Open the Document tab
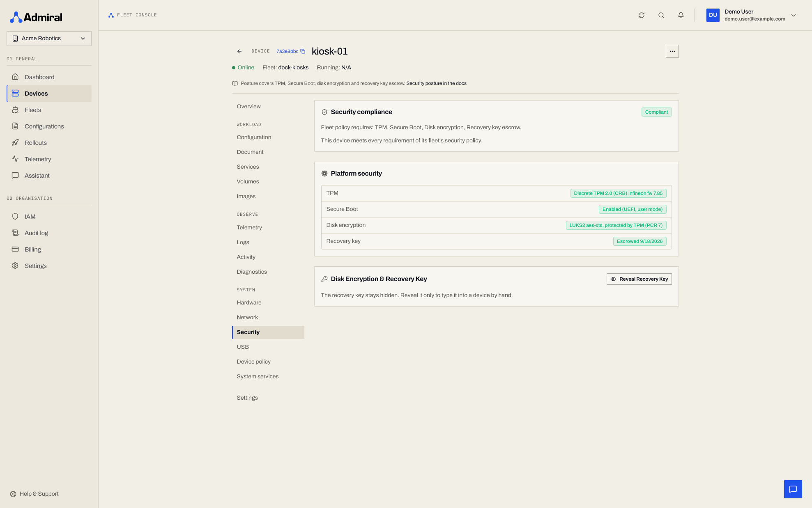This screenshot has width=812, height=508. pyautogui.click(x=268, y=152)
